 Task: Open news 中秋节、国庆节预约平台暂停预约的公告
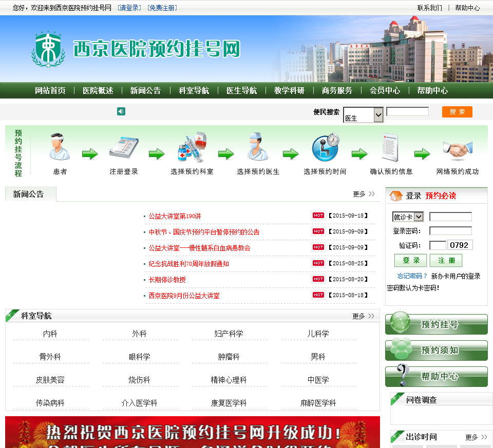pos(204,232)
